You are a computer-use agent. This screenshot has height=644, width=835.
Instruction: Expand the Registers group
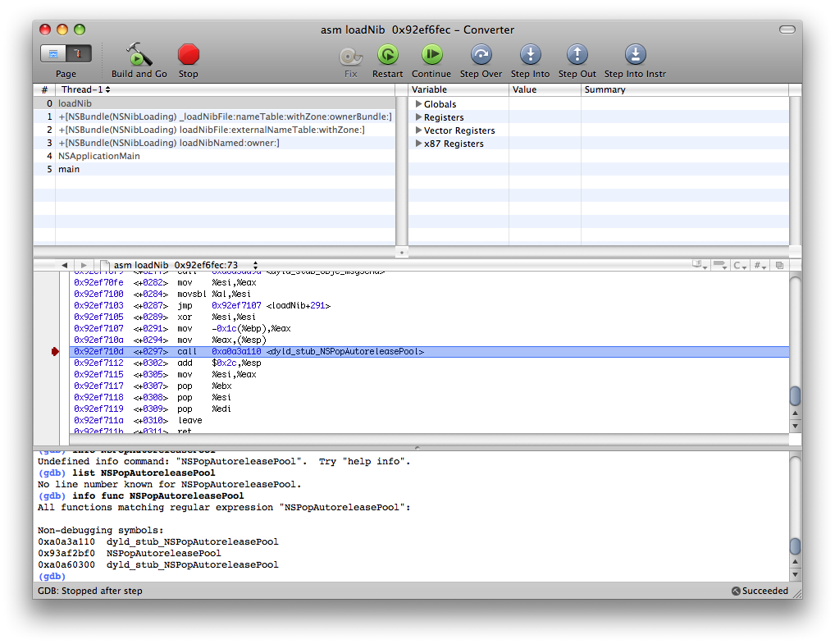coord(418,117)
